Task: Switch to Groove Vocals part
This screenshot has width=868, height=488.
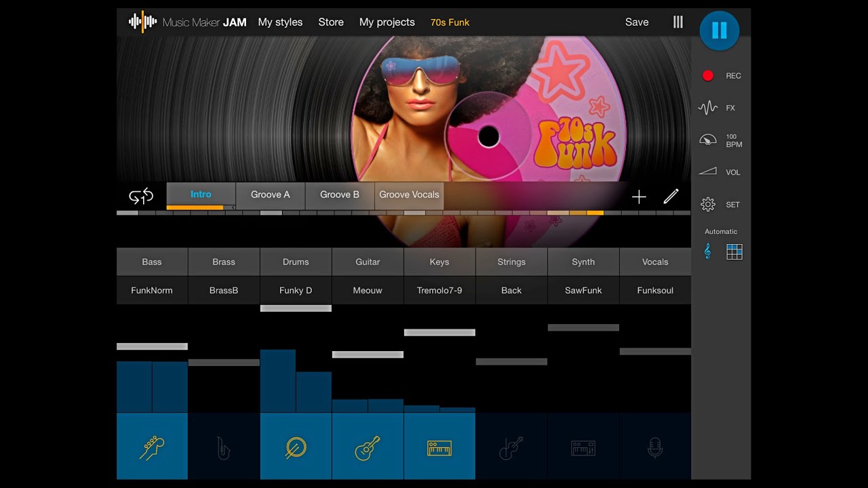Action: tap(409, 195)
